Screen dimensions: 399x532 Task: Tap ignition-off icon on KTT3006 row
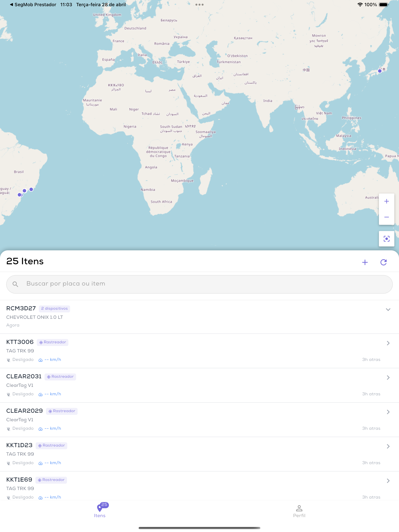[9, 360]
